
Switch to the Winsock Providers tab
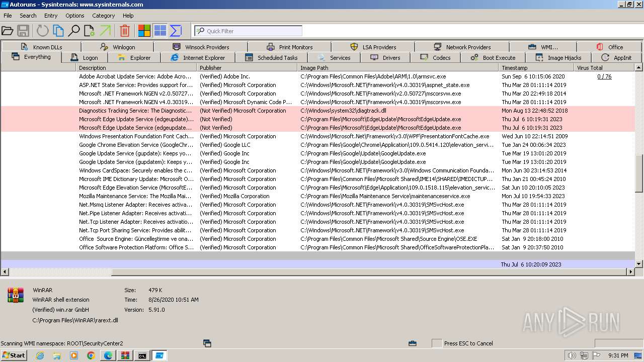click(x=200, y=47)
